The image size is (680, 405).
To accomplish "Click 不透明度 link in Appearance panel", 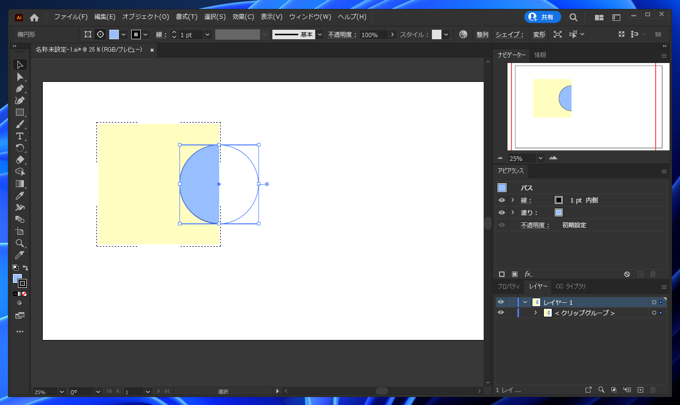I will point(534,225).
